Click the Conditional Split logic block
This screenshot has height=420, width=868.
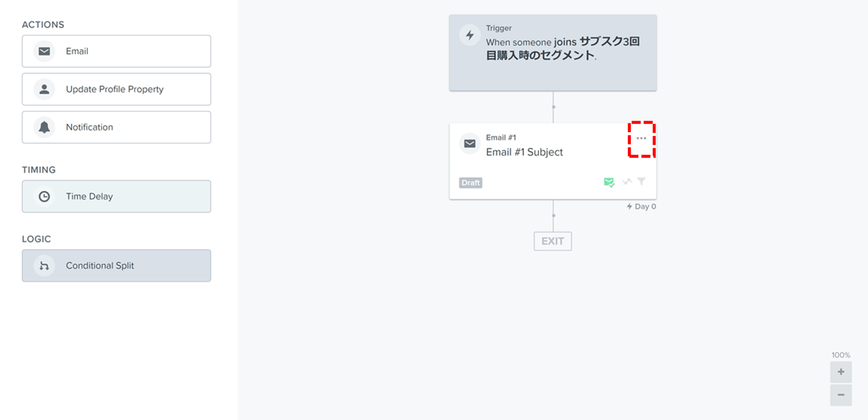(116, 266)
